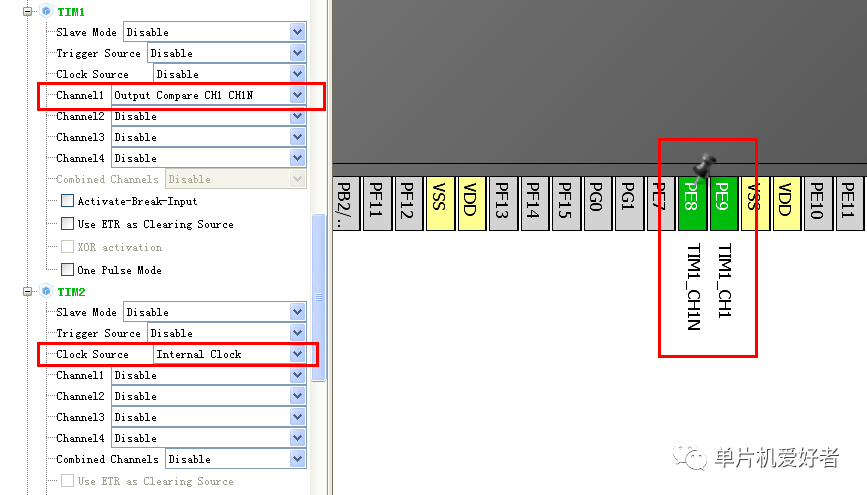
Task: Click the TIM1 Channel1 row label
Action: pyautogui.click(x=80, y=95)
